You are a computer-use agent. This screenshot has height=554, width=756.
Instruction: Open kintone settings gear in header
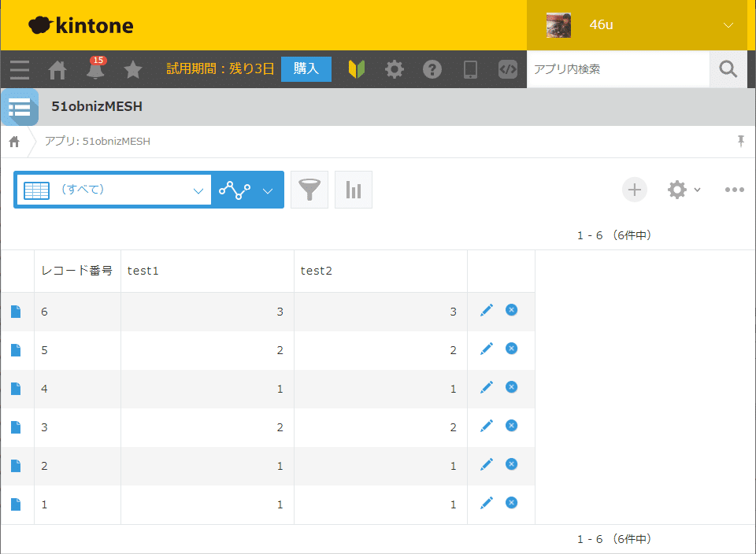tap(394, 69)
